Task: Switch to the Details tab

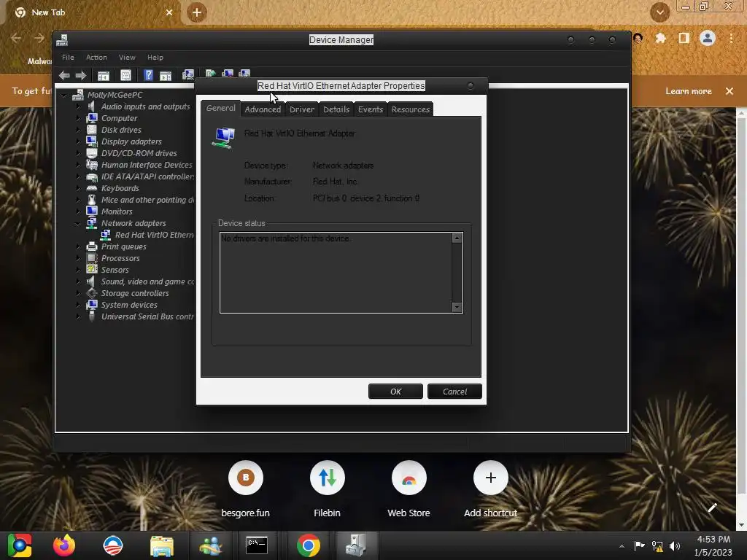Action: tap(336, 109)
